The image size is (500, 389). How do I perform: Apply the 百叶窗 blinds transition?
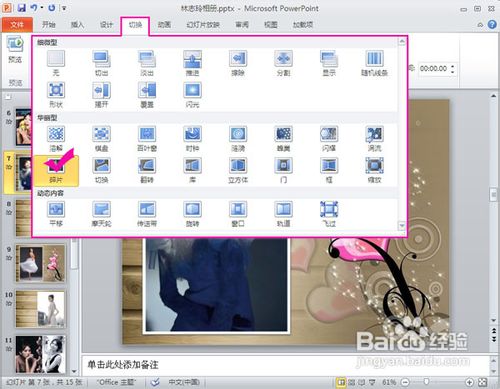point(147,139)
